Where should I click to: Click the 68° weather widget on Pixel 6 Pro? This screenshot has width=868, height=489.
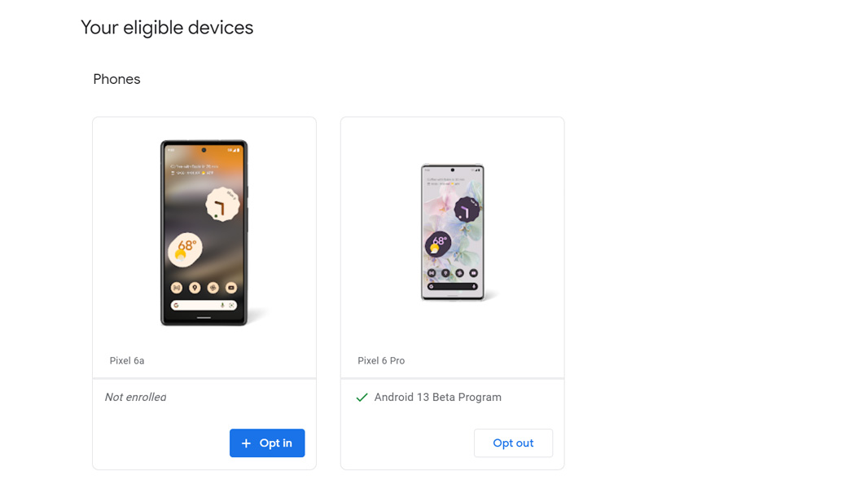[x=439, y=243]
